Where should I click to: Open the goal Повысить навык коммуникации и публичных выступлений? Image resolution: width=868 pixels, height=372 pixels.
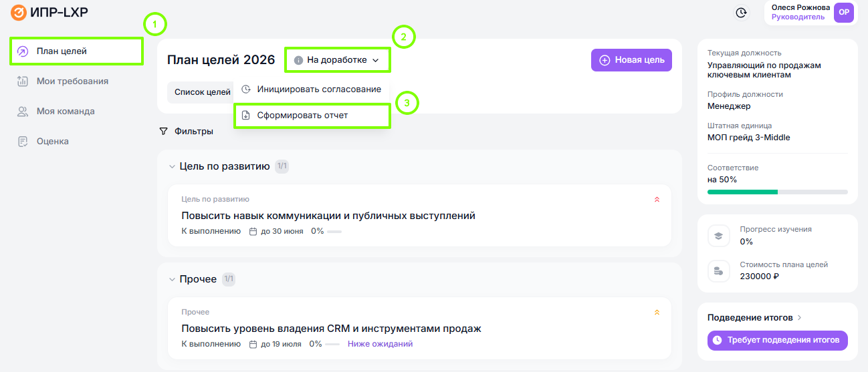(328, 215)
